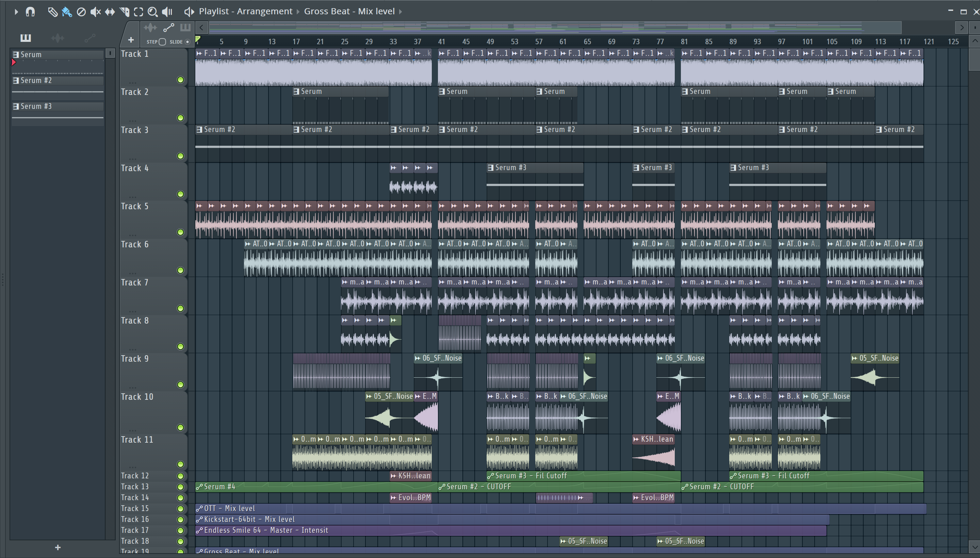Mute Track 1 using its green LED
980x558 pixels.
pyautogui.click(x=180, y=80)
